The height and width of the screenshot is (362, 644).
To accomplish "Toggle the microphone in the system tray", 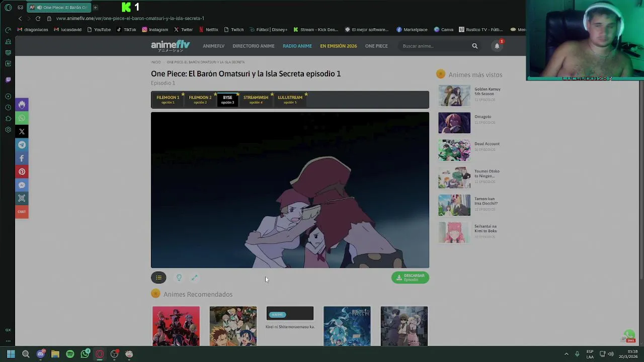I will tap(577, 354).
